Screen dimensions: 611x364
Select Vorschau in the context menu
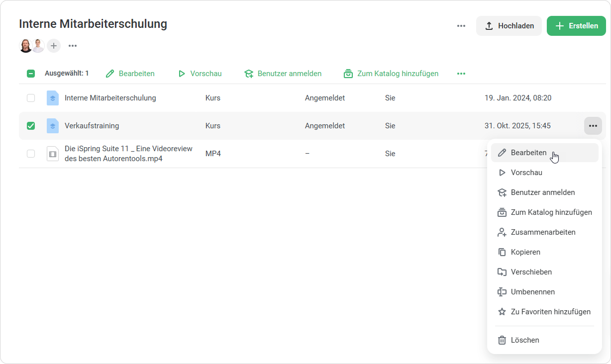[x=526, y=173]
